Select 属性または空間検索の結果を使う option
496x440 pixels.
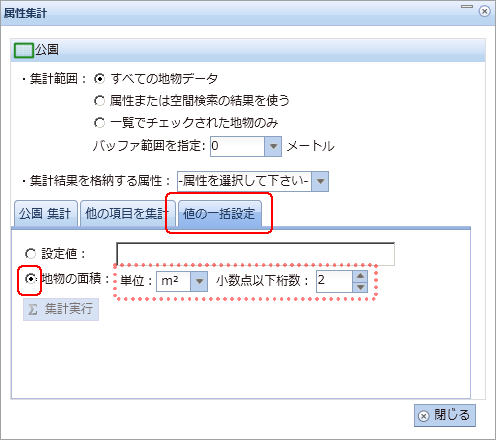(x=99, y=101)
